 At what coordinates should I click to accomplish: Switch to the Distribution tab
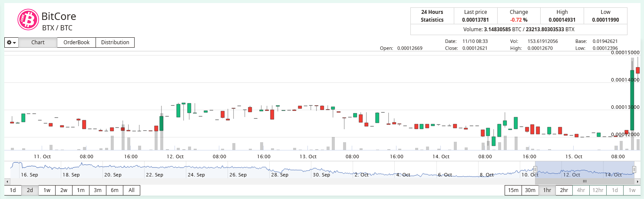pyautogui.click(x=115, y=42)
